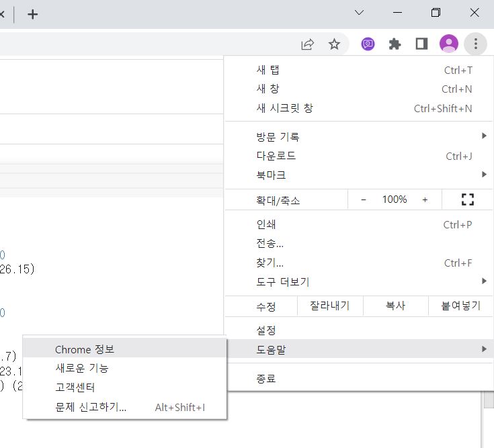The height and width of the screenshot is (448, 494).
Task: Open 새 시크릿 창 from menu
Action: click(x=359, y=108)
